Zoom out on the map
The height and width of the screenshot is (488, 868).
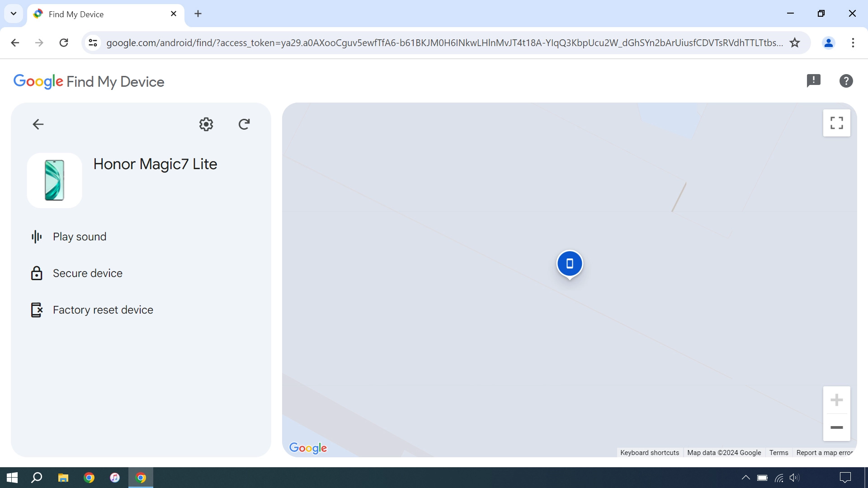tap(837, 427)
